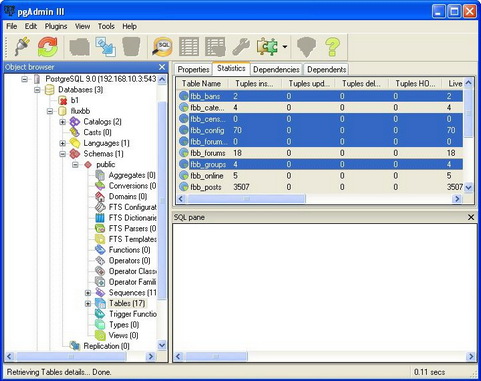
Task: Select the fbb_bans row
Action: 321,96
